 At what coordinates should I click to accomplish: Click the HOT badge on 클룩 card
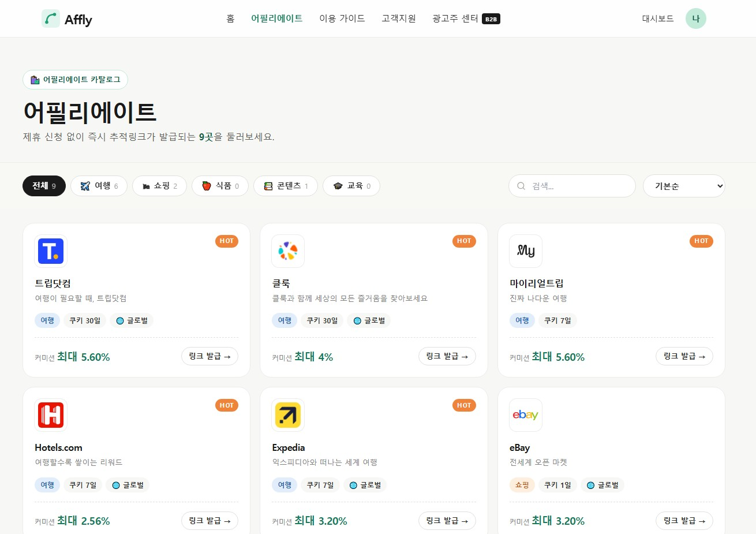point(464,241)
